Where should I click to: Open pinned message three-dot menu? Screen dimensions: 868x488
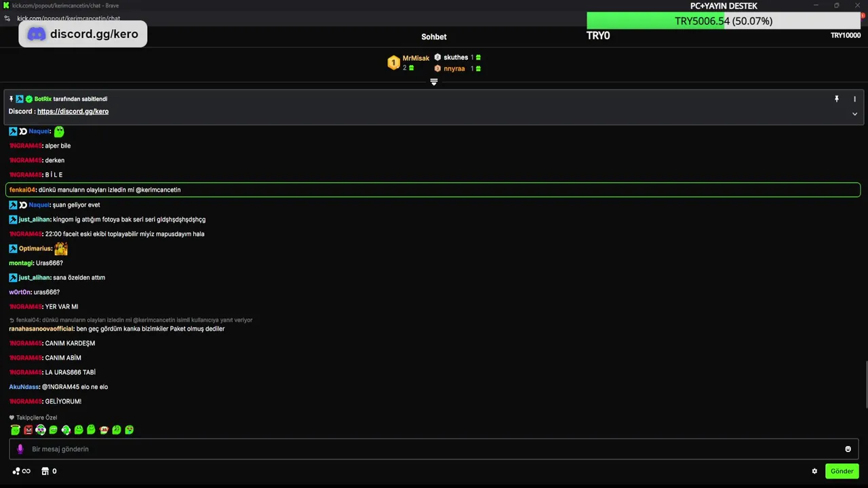click(x=854, y=99)
